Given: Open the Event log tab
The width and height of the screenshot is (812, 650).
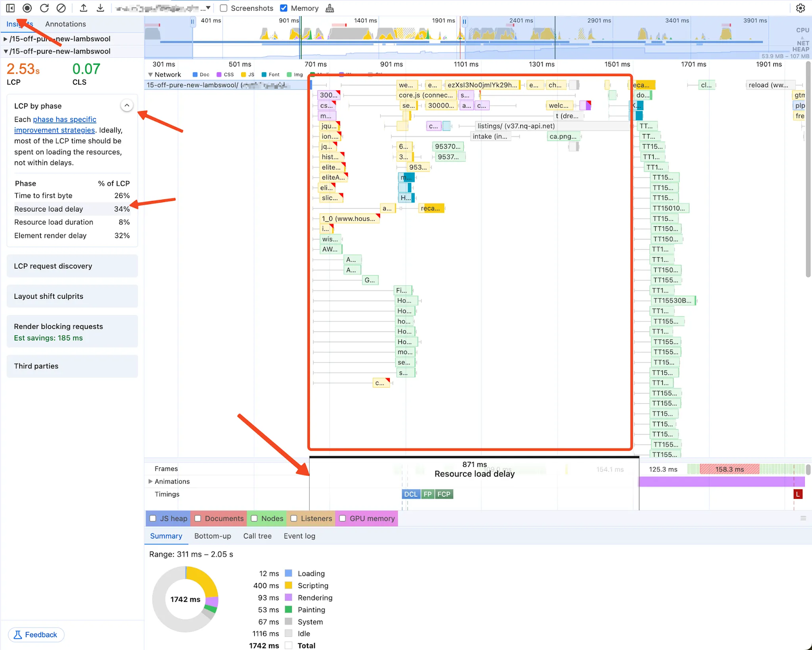Looking at the screenshot, I should tap(299, 536).
